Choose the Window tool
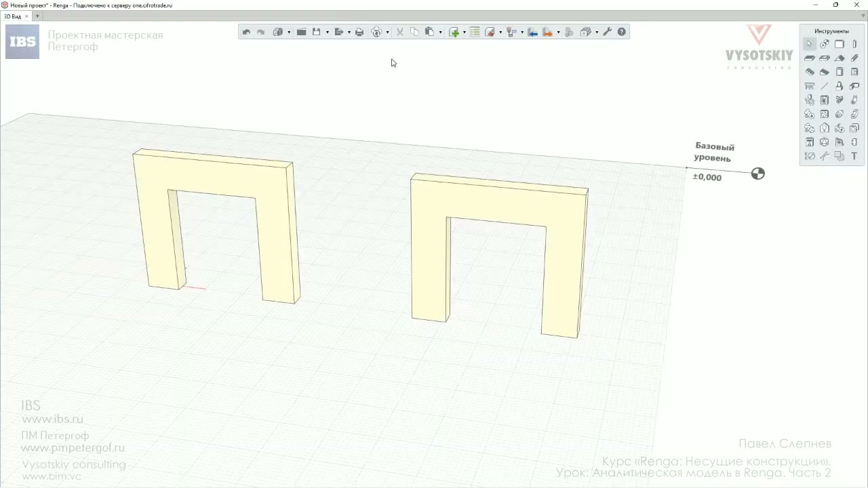Screen dimensions: 868x488 [854, 72]
